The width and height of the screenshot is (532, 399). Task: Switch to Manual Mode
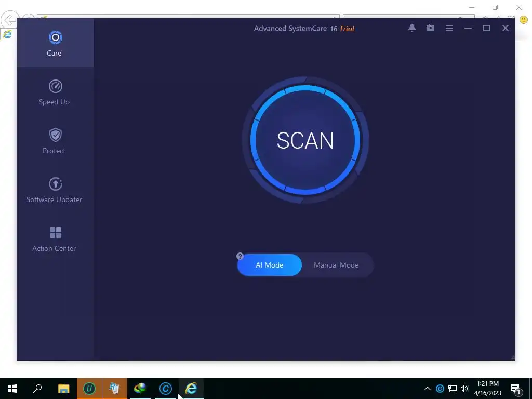(x=336, y=265)
